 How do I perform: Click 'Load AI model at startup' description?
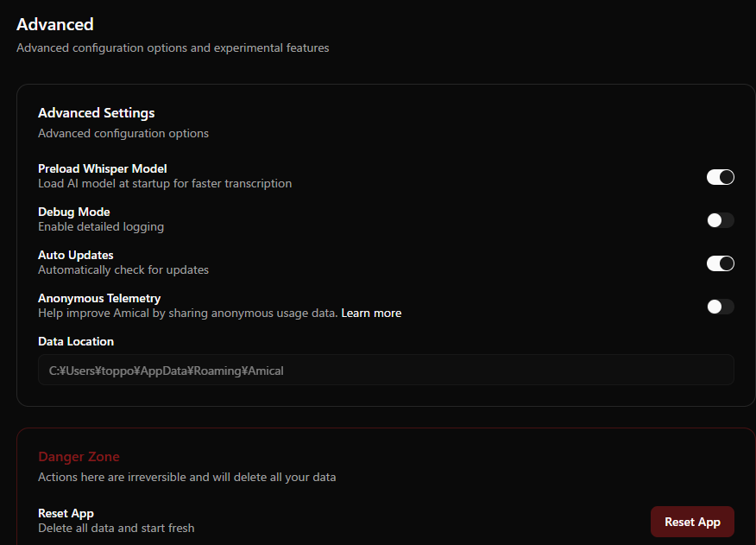165,183
